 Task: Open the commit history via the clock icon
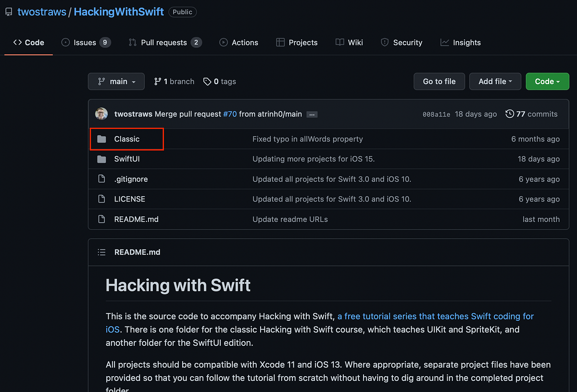pos(510,114)
